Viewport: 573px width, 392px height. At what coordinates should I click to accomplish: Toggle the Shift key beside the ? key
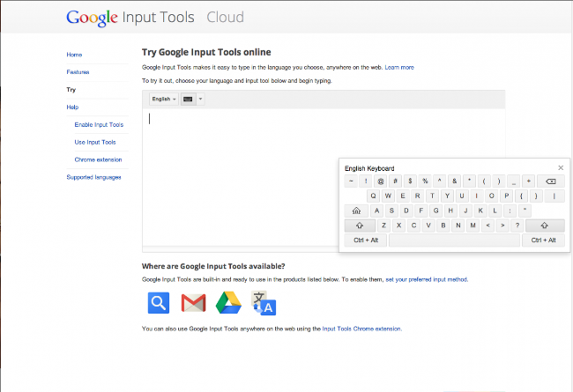click(x=545, y=226)
